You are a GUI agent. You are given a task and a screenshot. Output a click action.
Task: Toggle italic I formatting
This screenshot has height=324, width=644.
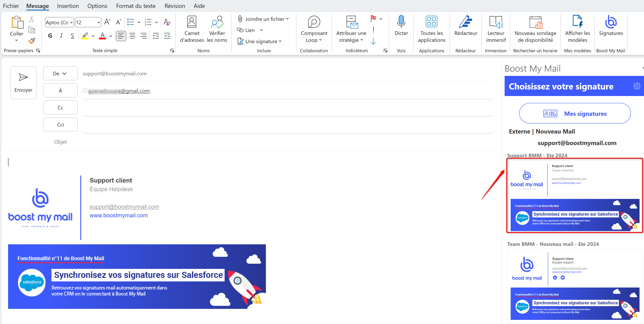coord(61,36)
